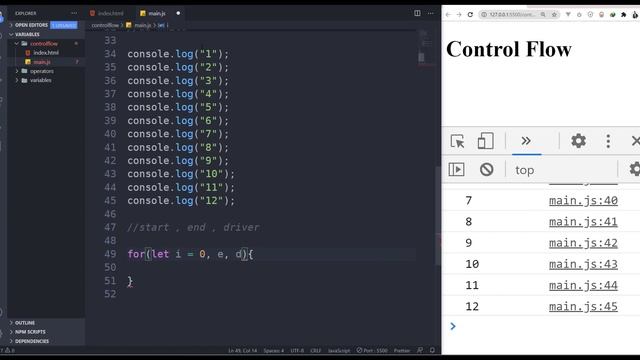Open the feedback icon in status bar

click(420, 350)
